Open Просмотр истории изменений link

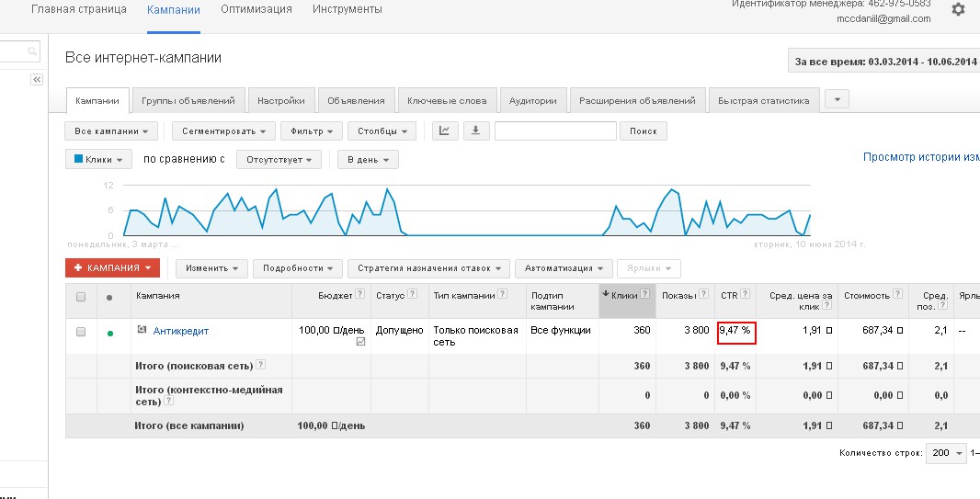(x=921, y=157)
